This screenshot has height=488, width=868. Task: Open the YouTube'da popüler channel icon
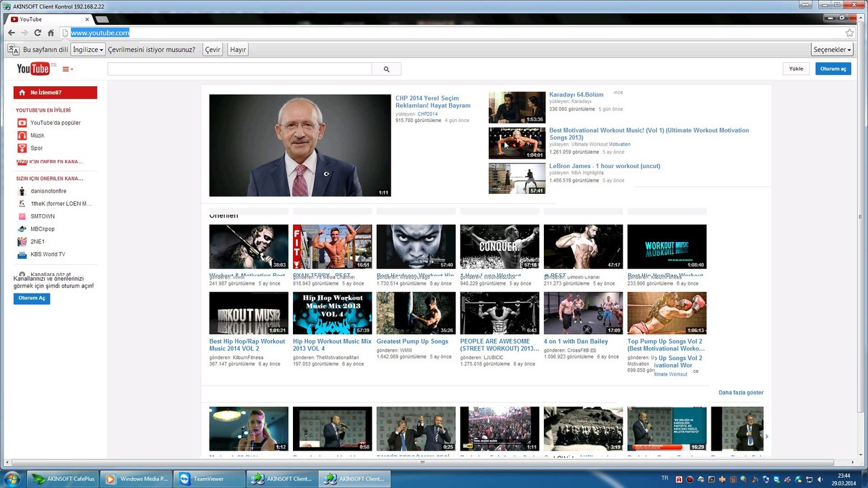[x=22, y=123]
